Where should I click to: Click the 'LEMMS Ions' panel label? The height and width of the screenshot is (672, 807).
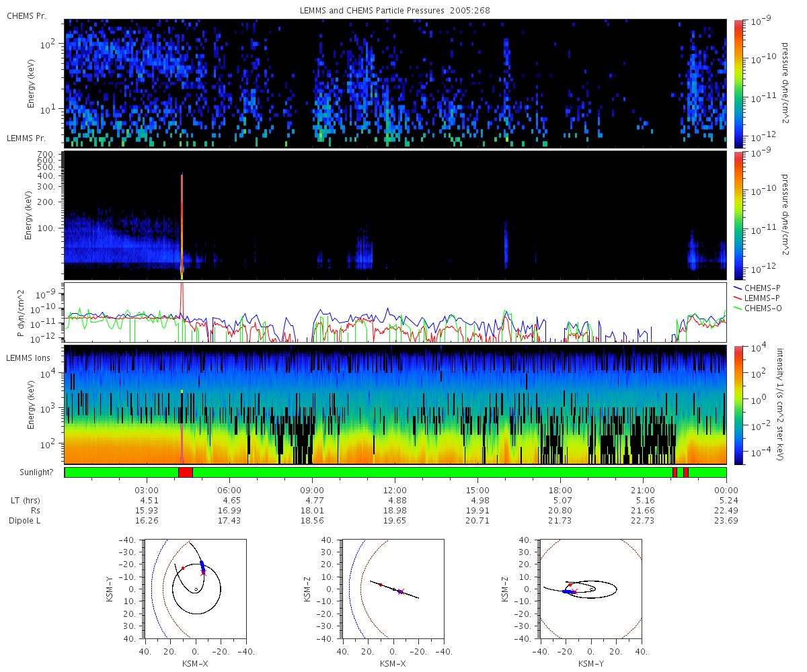coord(28,358)
